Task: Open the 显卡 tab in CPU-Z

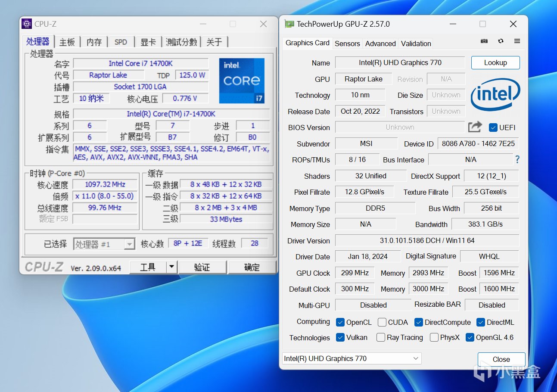Action: (x=148, y=42)
